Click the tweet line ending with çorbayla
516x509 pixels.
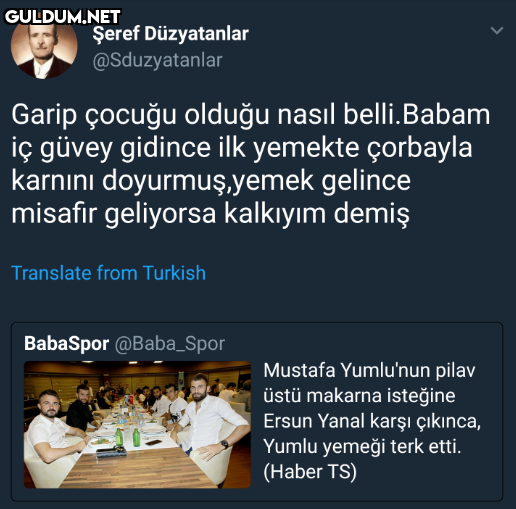pos(242,148)
